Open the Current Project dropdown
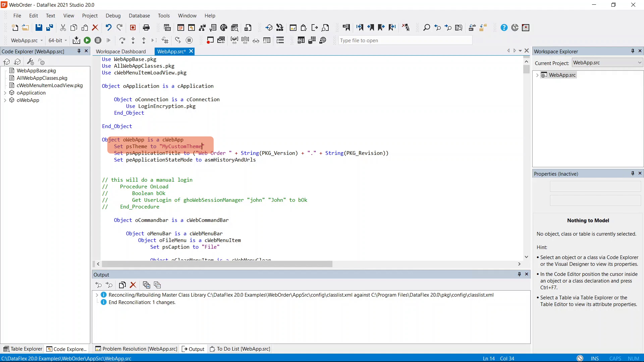 point(639,63)
